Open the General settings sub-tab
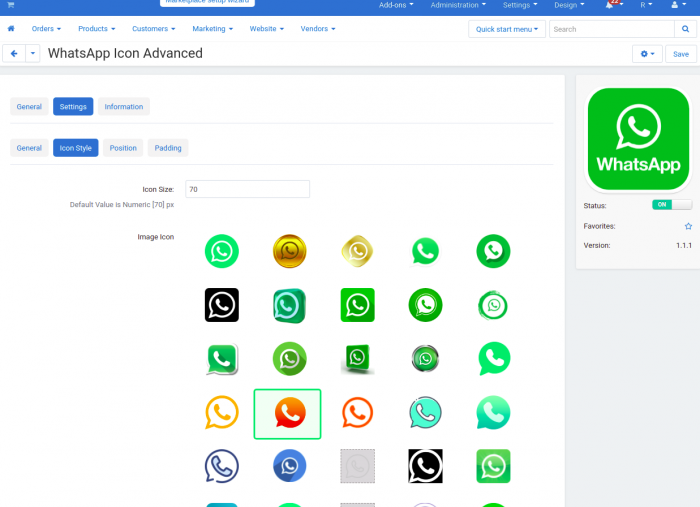The height and width of the screenshot is (507, 700). click(x=29, y=148)
